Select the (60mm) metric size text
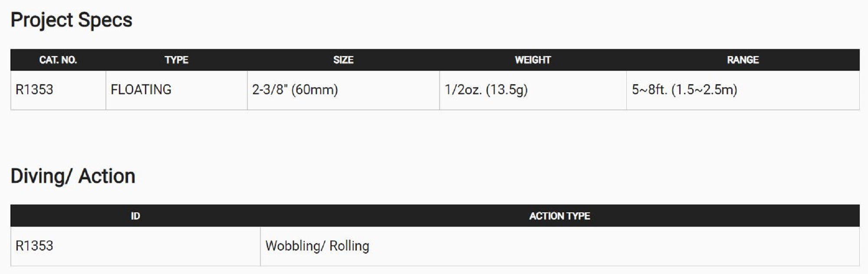The width and height of the screenshot is (868, 274). tap(315, 90)
